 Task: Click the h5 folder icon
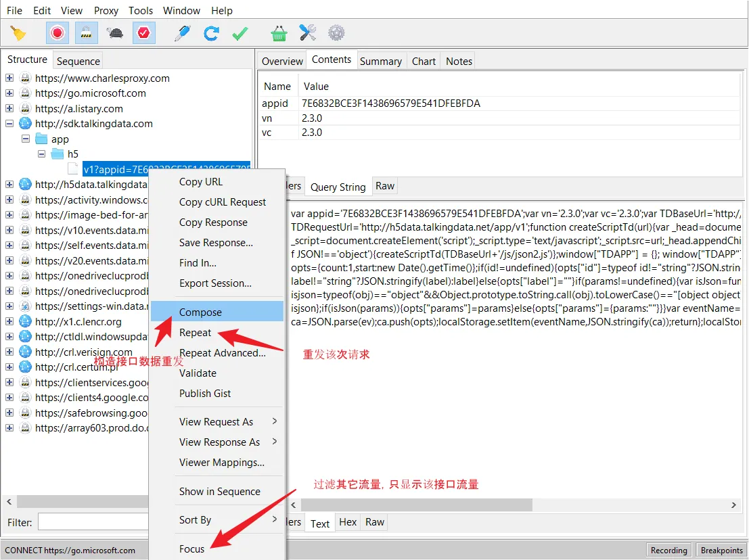(58, 154)
